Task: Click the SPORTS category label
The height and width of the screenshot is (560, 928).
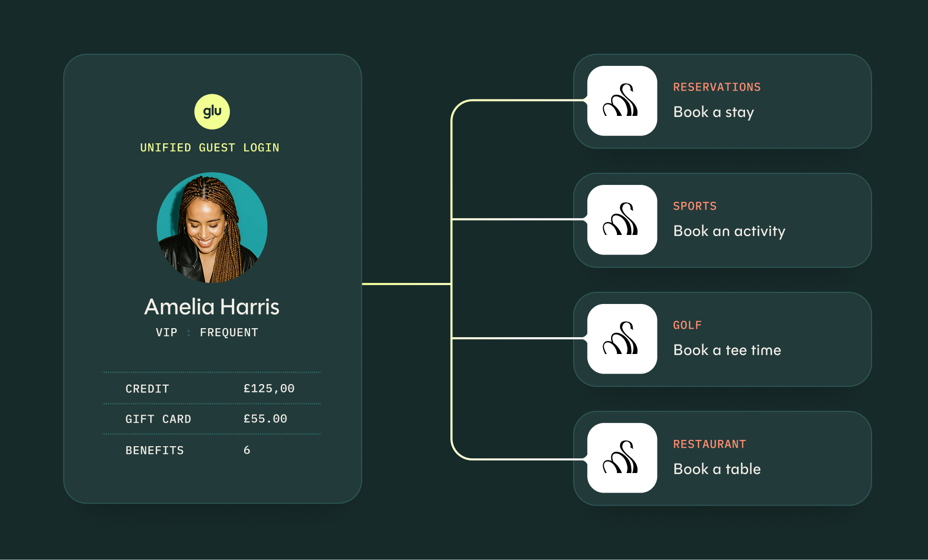Action: (x=694, y=207)
